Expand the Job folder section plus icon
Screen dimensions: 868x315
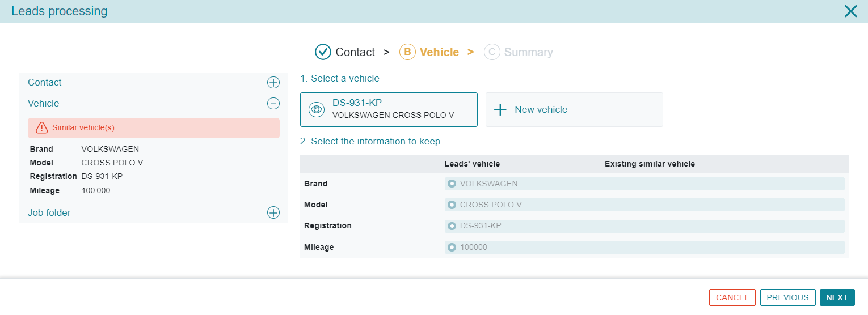273,213
